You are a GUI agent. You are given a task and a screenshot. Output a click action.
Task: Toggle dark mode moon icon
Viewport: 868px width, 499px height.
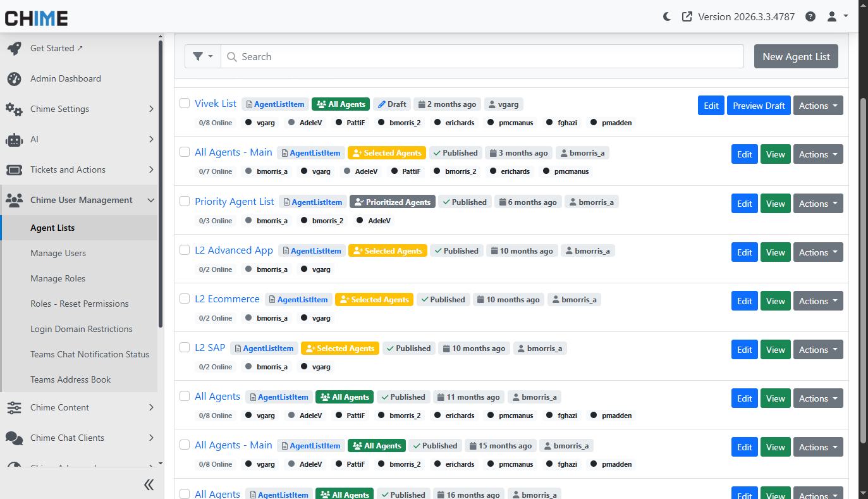coord(667,16)
